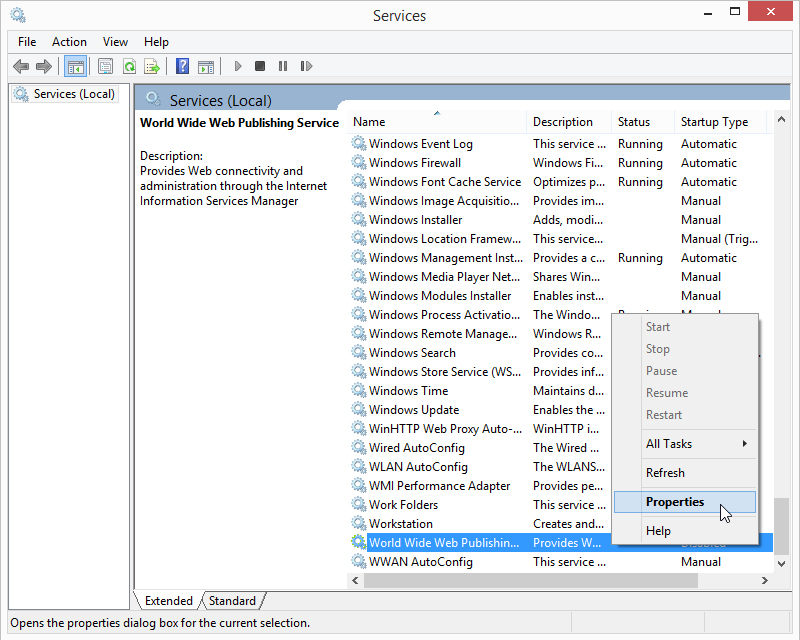Click the Running status of Windows Firewall

[x=640, y=163]
